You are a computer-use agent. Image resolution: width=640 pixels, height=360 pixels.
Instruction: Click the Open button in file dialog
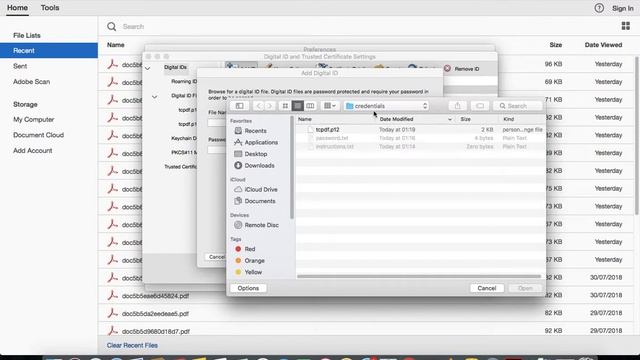[525, 288]
